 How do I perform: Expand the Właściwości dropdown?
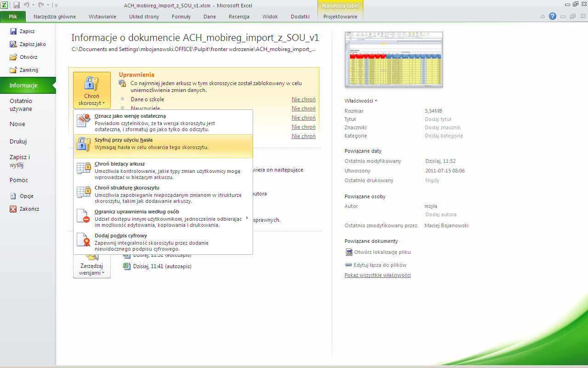click(x=376, y=101)
